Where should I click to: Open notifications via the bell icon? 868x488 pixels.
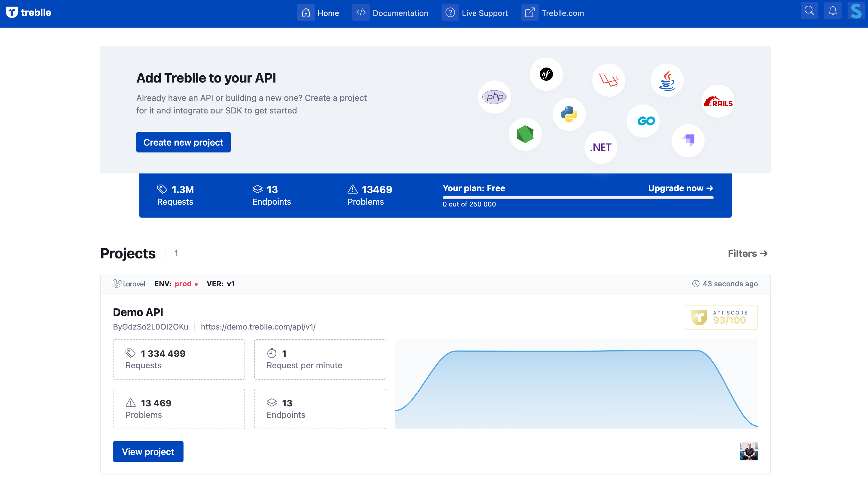(832, 11)
